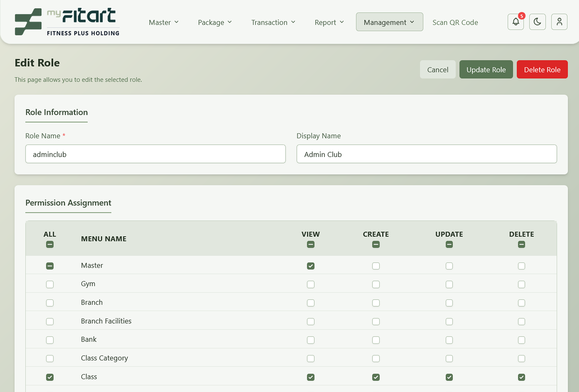Open the notifications bell icon
The height and width of the screenshot is (392, 579).
515,22
